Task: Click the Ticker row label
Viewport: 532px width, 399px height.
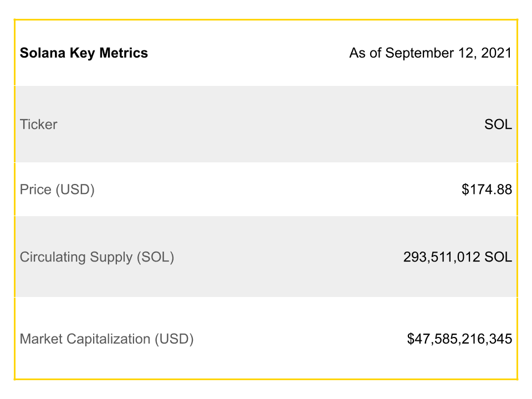Action: click(38, 124)
